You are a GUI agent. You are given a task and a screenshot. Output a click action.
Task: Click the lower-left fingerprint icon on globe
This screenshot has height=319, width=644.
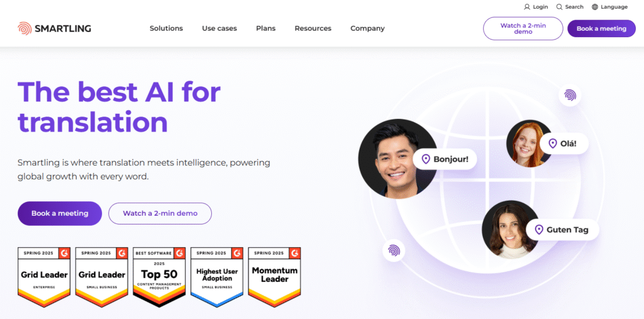394,250
